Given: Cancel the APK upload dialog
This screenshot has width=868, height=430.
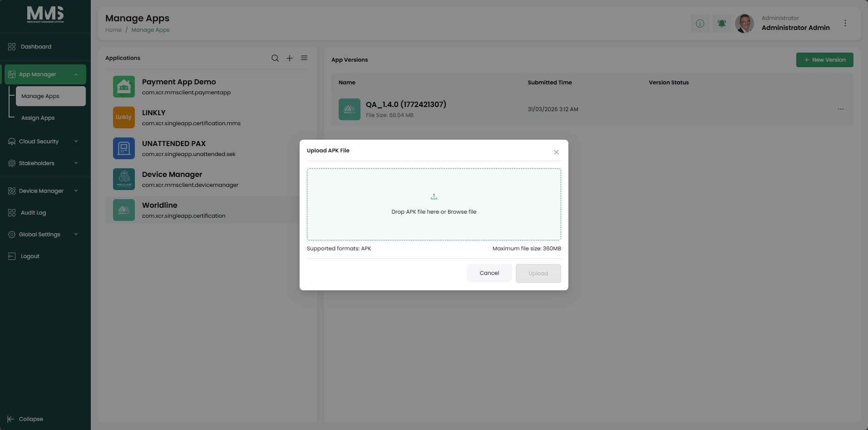Looking at the screenshot, I should (x=489, y=273).
